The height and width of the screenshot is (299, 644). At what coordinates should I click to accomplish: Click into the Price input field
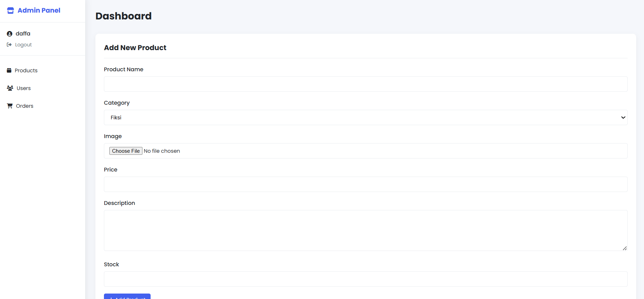[365, 184]
